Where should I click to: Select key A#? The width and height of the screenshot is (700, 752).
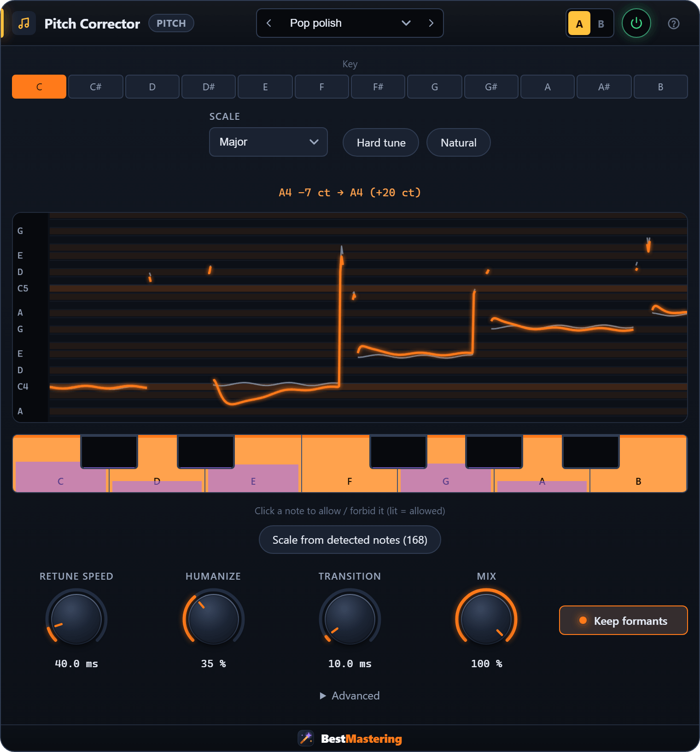point(604,87)
